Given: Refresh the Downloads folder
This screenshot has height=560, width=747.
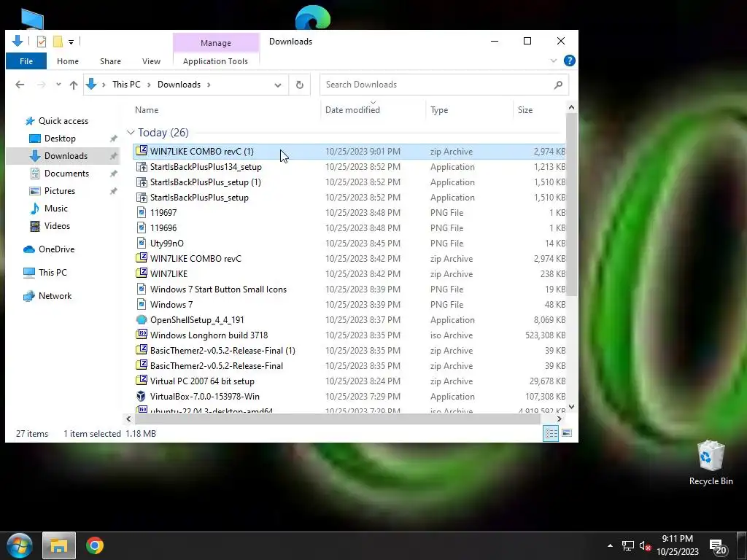Looking at the screenshot, I should 300,85.
